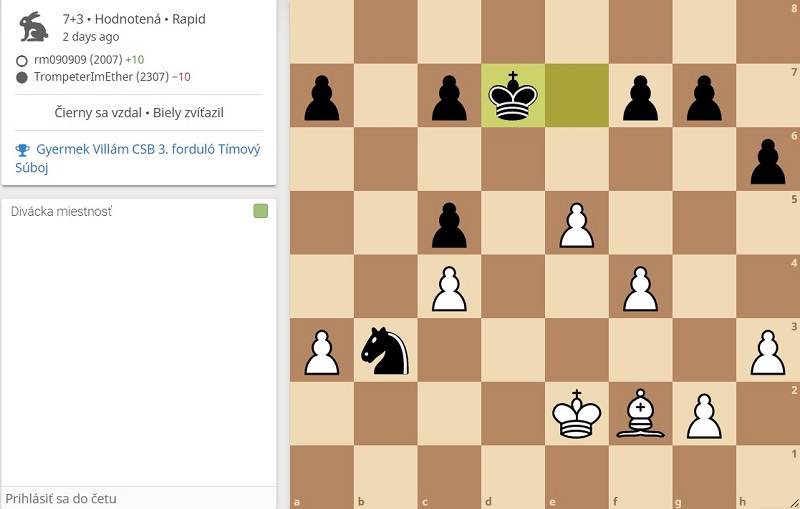Select the black king on d7
This screenshot has width=800, height=509.
[x=513, y=95]
